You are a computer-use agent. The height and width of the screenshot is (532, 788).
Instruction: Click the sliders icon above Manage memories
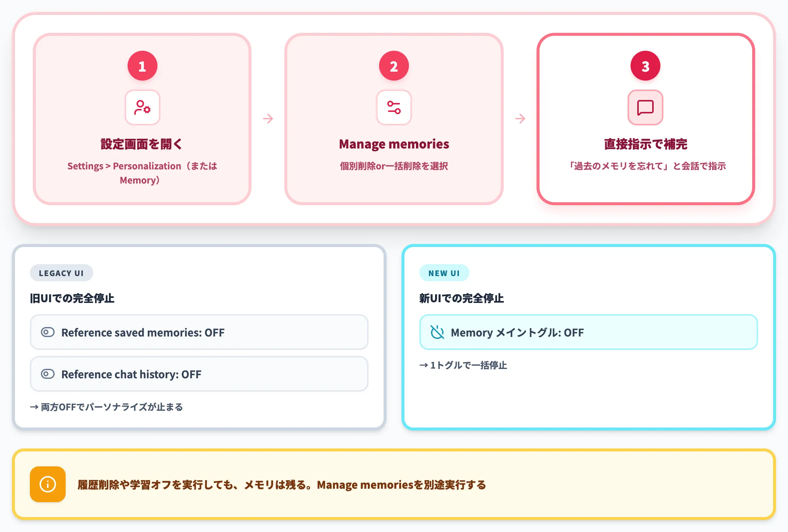pos(394,107)
